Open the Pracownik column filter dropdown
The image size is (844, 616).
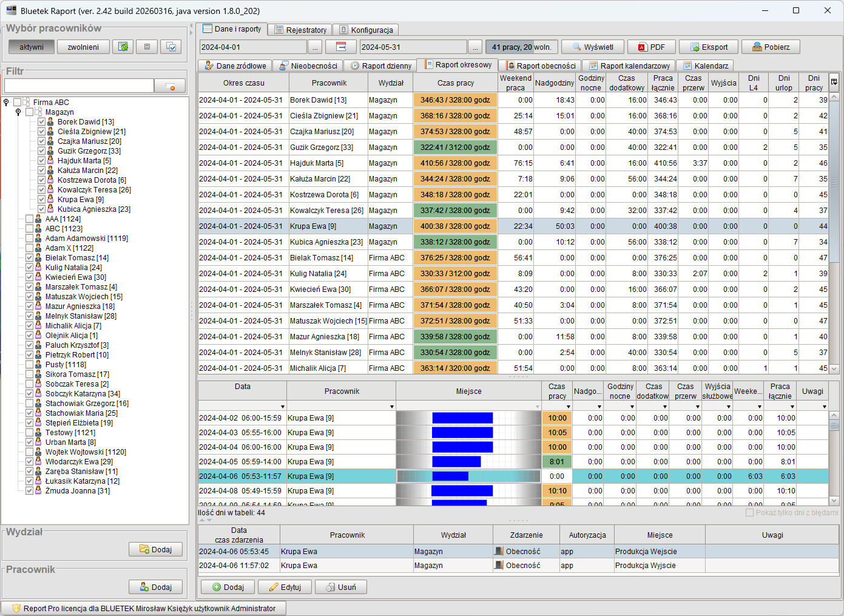[x=391, y=407]
